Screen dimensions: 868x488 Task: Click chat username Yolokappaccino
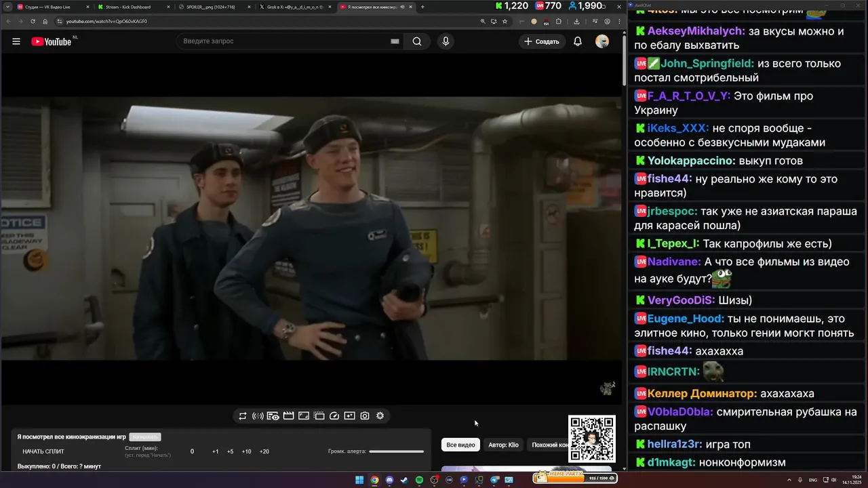point(691,161)
